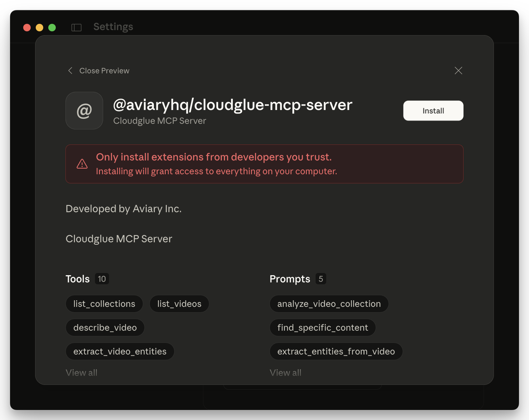Viewport: 529px width, 420px height.
Task: Close the preview using the X icon
Action: 458,71
